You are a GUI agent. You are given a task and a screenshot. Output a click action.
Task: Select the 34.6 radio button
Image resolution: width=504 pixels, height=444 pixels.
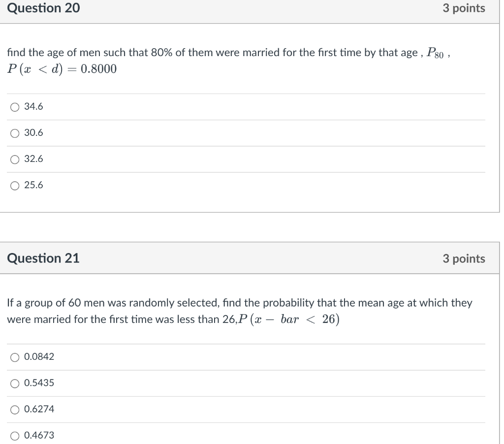click(15, 107)
